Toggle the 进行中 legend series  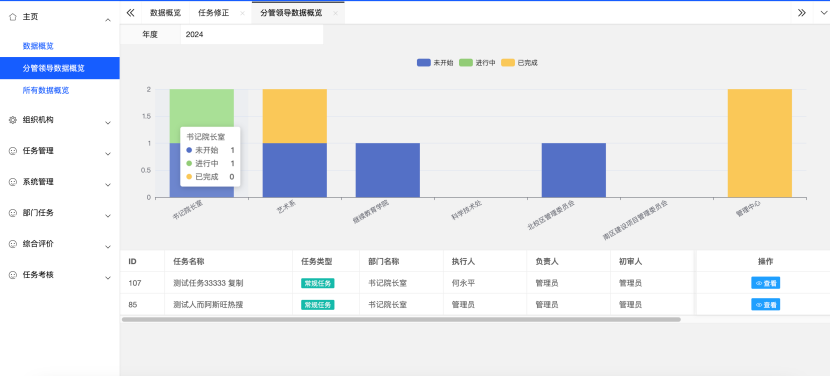click(477, 62)
